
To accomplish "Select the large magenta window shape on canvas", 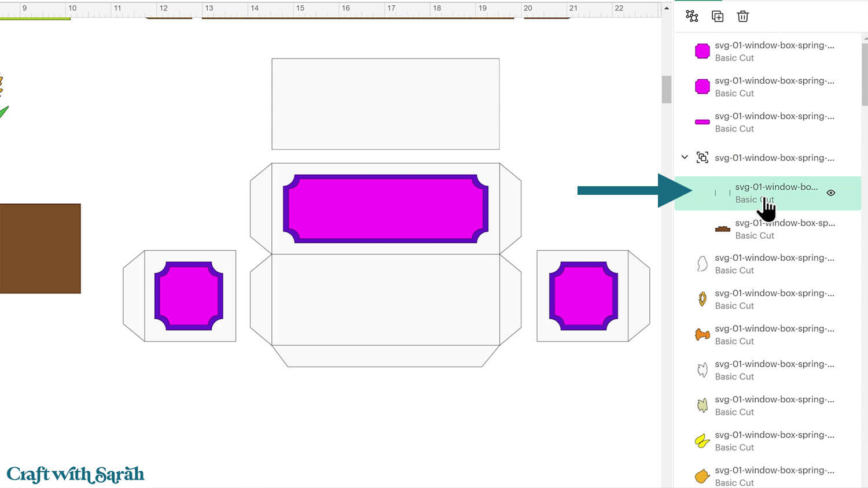I will click(385, 208).
